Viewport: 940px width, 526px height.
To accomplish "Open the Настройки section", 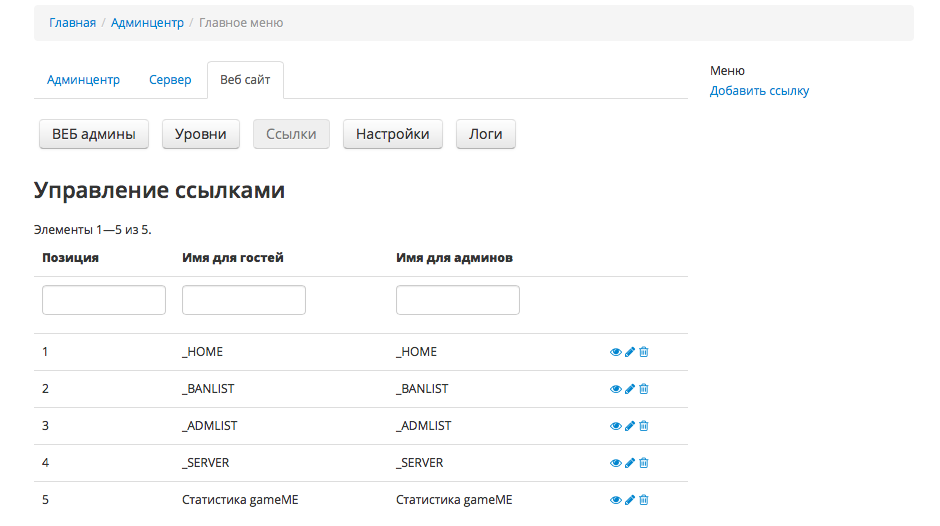I will click(393, 134).
